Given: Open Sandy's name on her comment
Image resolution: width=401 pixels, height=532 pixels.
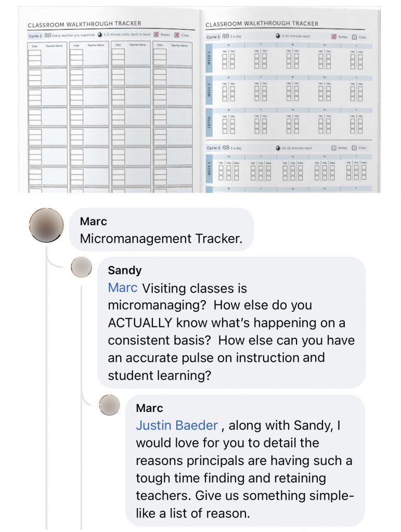Looking at the screenshot, I should [x=125, y=270].
